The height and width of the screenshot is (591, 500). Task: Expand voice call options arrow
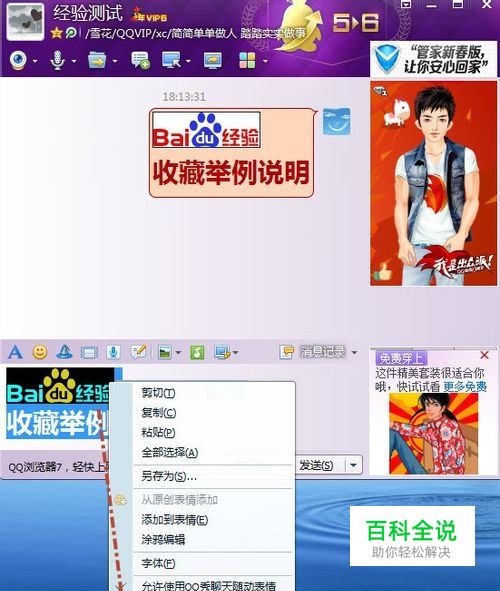tap(73, 61)
